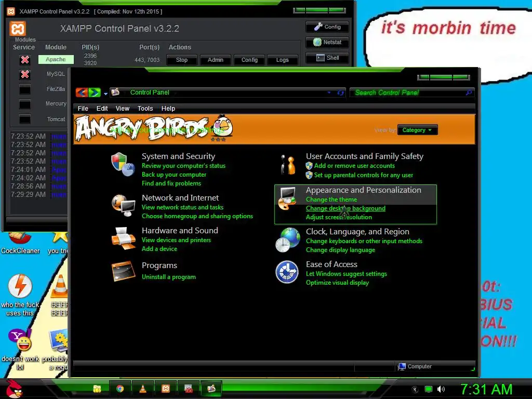Open the Hardware and Sound printer icon
This screenshot has height=399, width=532.
click(x=124, y=238)
